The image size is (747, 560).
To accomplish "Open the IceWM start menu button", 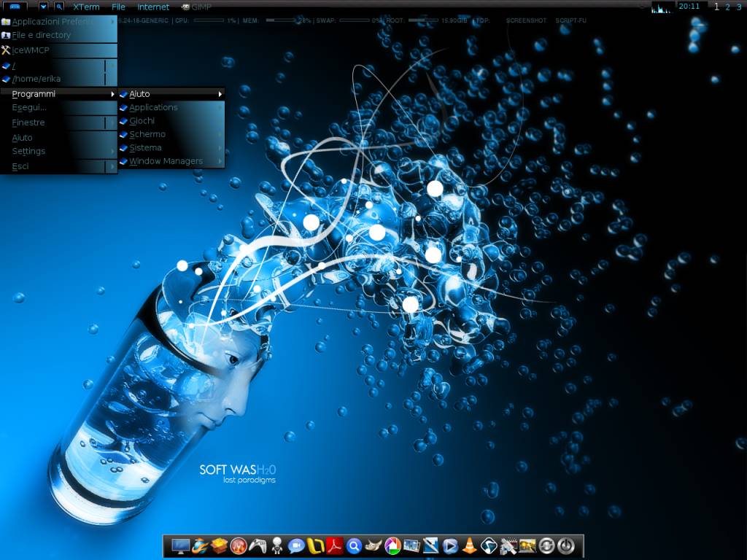I will click(15, 7).
